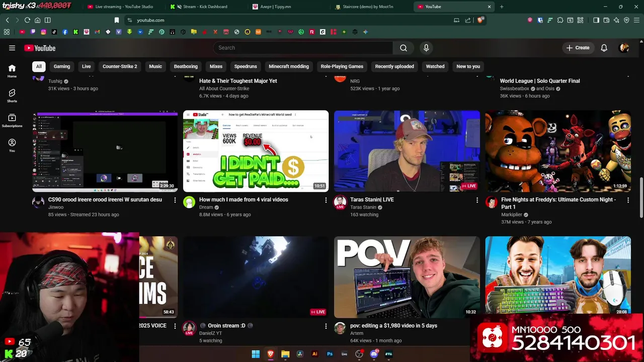644x362 pixels.
Task: Open the POV editing video thumbnail
Action: point(407,277)
